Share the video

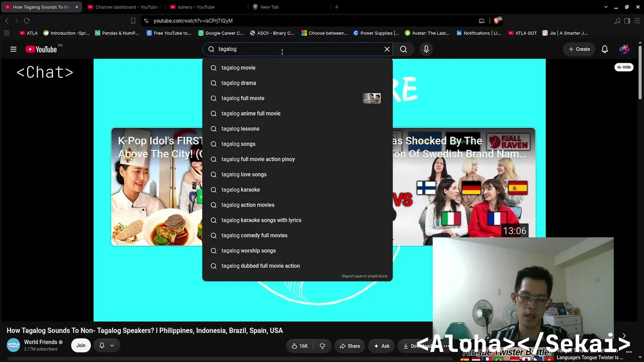(x=350, y=346)
